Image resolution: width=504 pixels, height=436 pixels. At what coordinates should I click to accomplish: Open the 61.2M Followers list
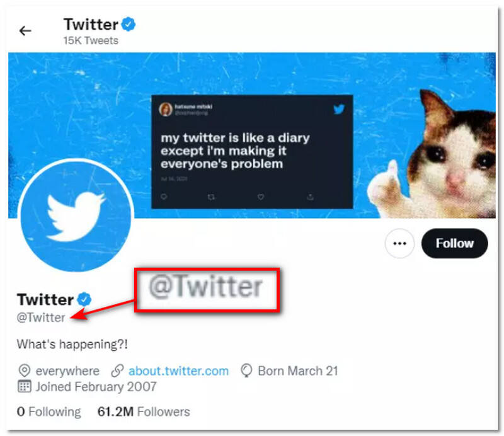pyautogui.click(x=144, y=412)
